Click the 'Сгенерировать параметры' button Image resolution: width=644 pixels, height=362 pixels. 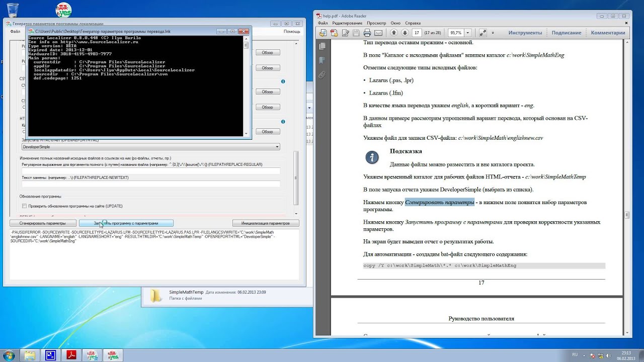[x=43, y=223]
